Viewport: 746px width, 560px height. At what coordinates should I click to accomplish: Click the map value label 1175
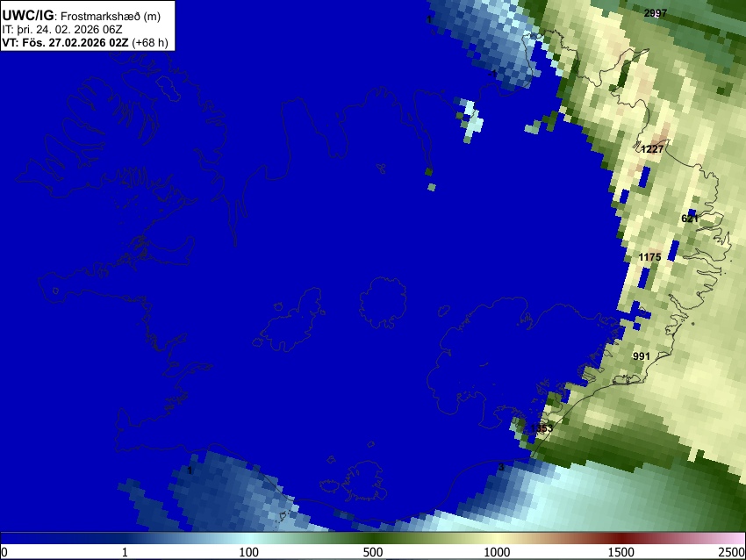pyautogui.click(x=649, y=257)
